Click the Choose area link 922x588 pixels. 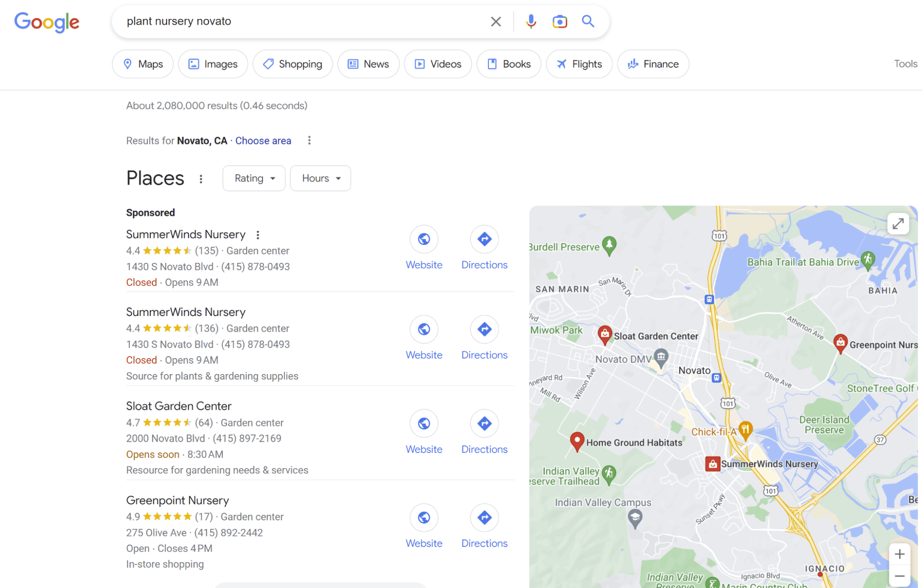tap(263, 141)
